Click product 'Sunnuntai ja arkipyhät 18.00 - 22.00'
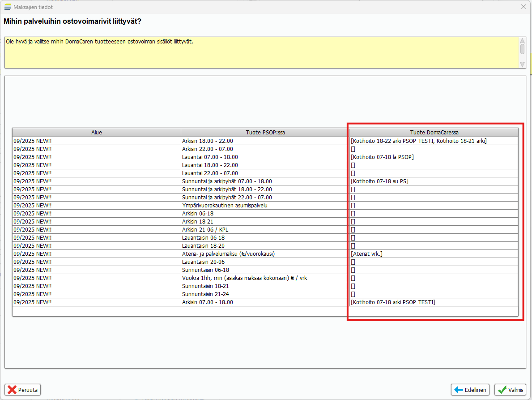This screenshot has width=532, height=400. (x=265, y=189)
